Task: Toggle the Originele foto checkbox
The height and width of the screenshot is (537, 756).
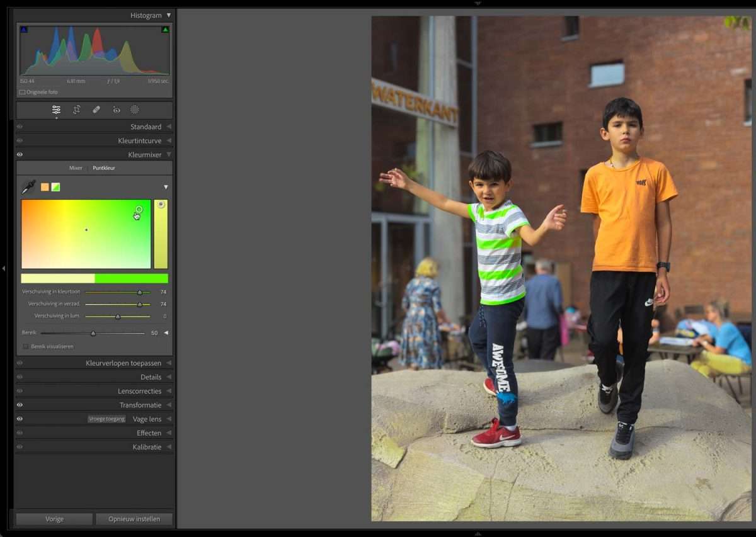Action: 22,92
